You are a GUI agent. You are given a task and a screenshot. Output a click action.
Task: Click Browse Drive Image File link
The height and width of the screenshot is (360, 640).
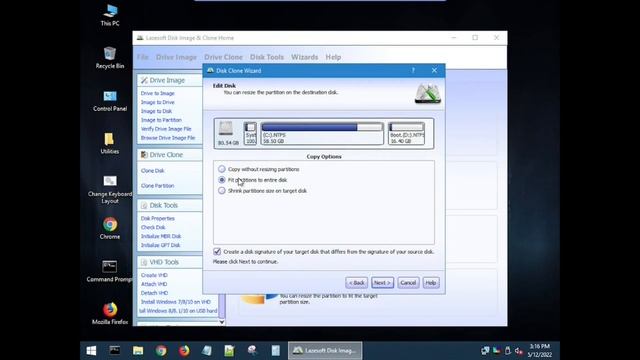[x=168, y=138]
